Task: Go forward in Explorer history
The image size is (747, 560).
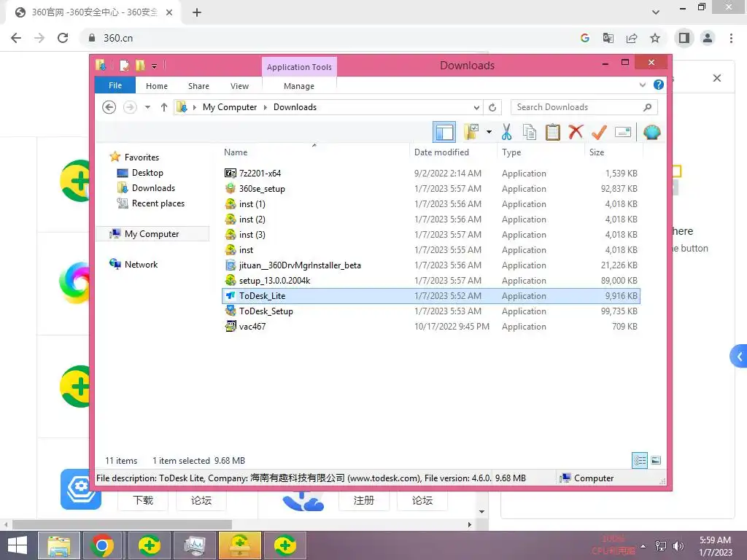Action: coord(130,107)
